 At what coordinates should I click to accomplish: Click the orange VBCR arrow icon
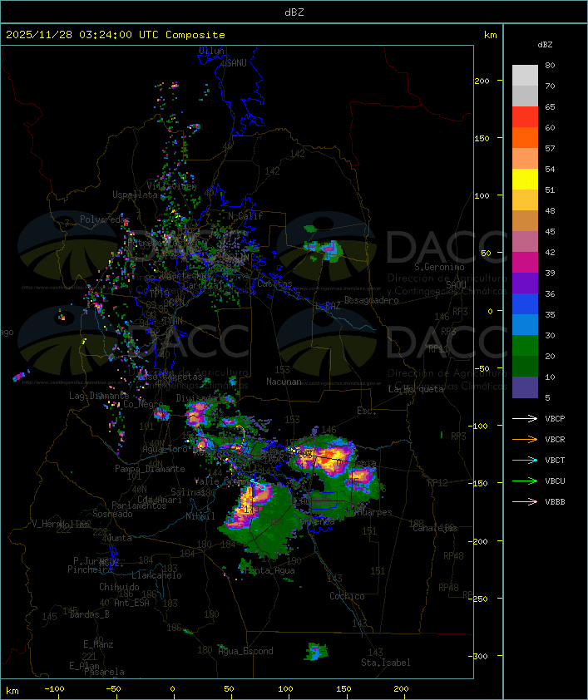pos(525,439)
